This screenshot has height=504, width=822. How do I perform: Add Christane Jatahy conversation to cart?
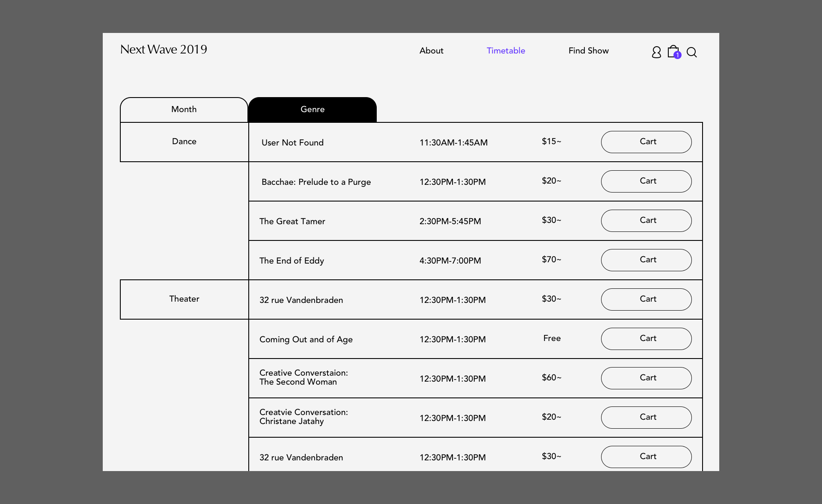(x=646, y=417)
